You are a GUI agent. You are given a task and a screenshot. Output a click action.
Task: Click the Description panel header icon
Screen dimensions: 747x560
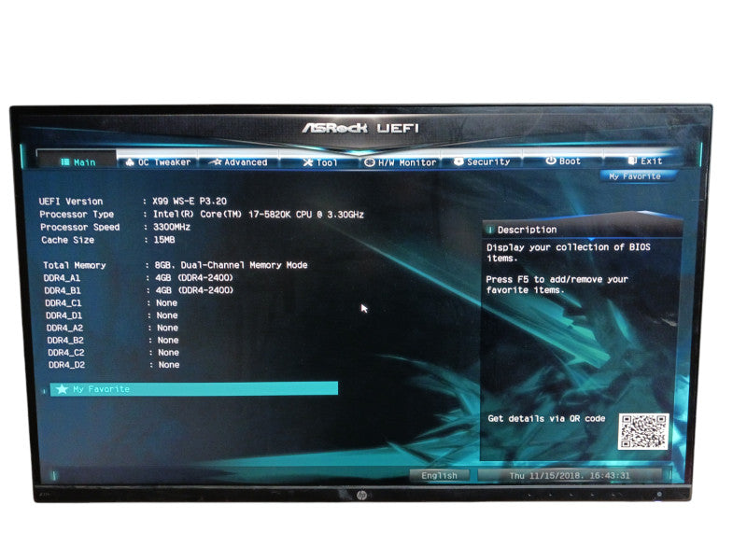pos(489,230)
